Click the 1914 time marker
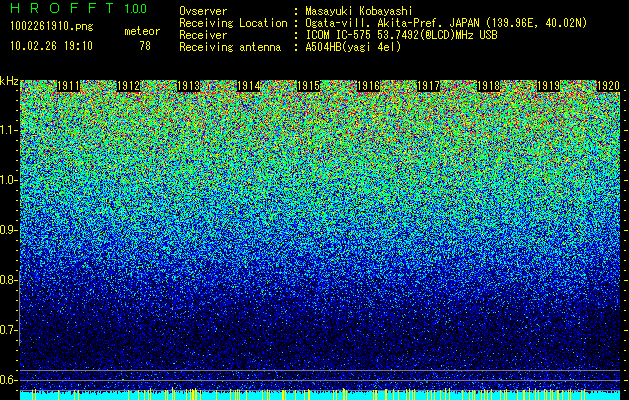The image size is (629, 400). click(249, 86)
